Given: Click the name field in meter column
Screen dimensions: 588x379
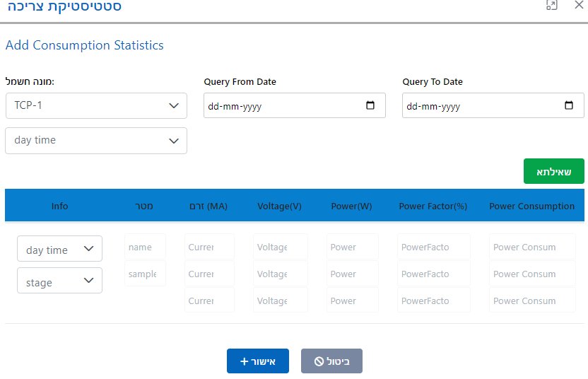Looking at the screenshot, I should point(145,247).
